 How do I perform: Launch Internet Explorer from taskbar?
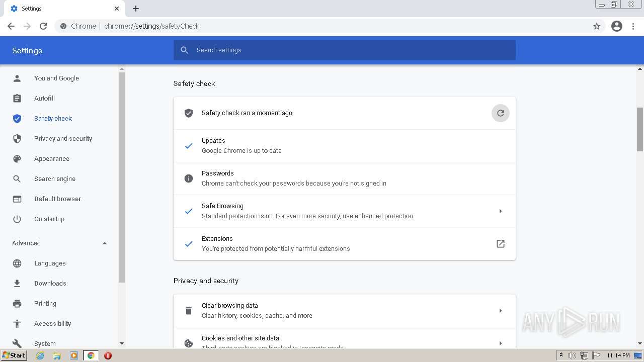tap(40, 355)
